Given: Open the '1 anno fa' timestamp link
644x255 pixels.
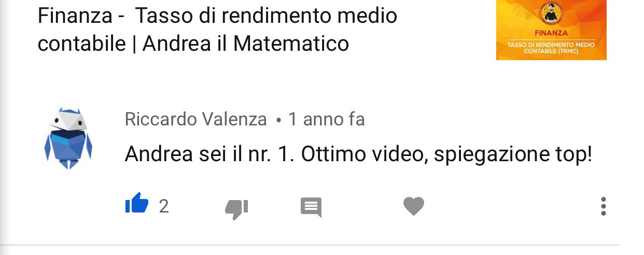Looking at the screenshot, I should click(326, 120).
